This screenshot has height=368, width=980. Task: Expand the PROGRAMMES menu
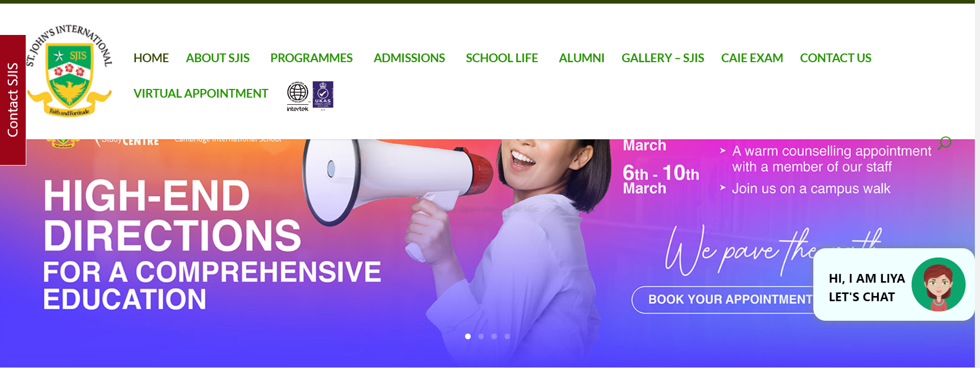[x=311, y=58]
